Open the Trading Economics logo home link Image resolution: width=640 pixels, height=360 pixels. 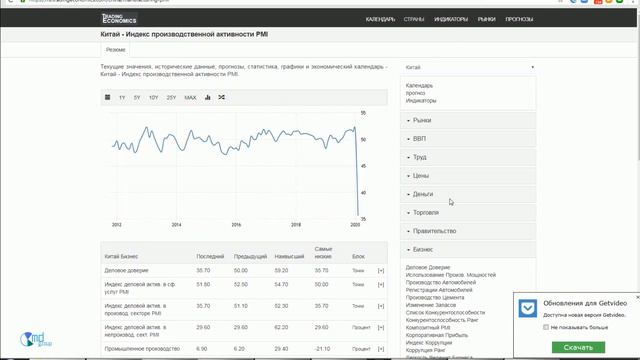119,18
